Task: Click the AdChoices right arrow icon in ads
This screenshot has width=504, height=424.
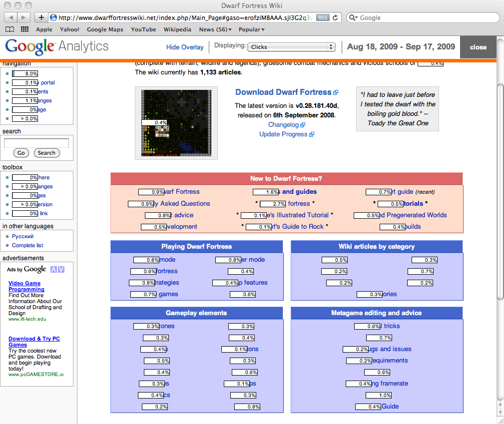Action: 61,269
